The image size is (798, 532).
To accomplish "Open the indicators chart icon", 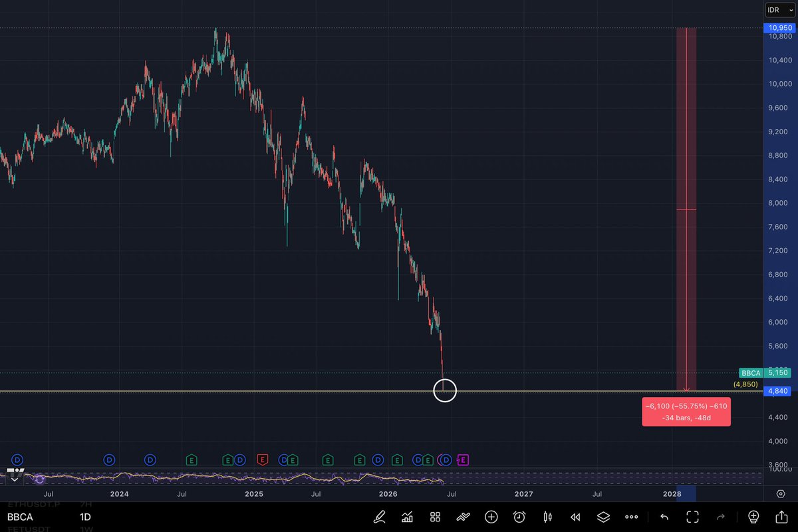I will 407,517.
